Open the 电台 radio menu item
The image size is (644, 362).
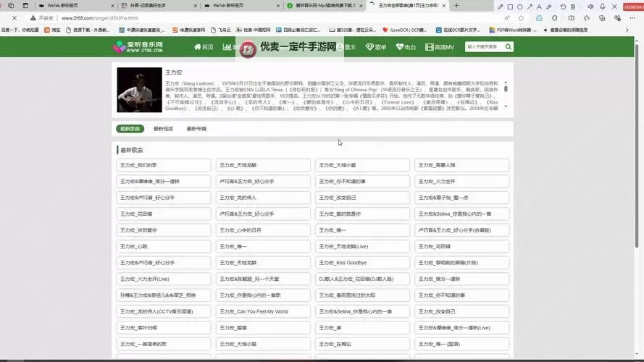pyautogui.click(x=406, y=47)
